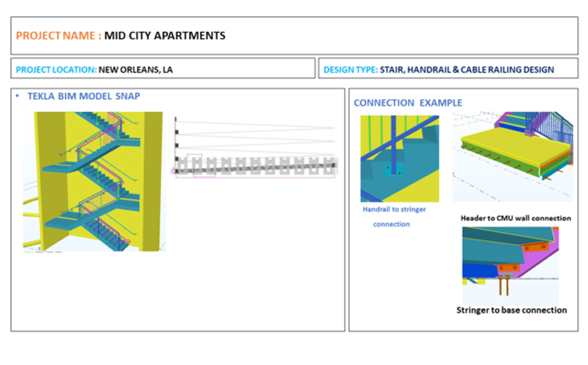Select the MID CITY APARTMENTS title text
The image size is (588, 365).
click(165, 35)
